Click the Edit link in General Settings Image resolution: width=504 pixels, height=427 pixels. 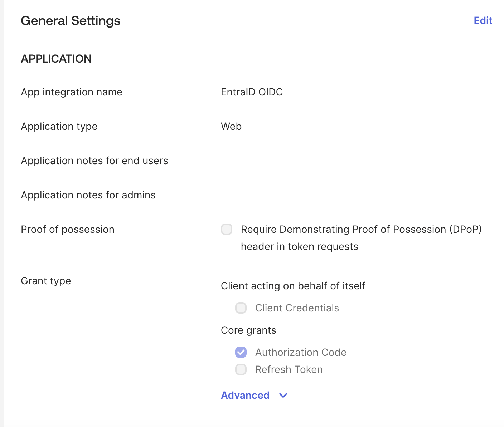click(x=483, y=21)
